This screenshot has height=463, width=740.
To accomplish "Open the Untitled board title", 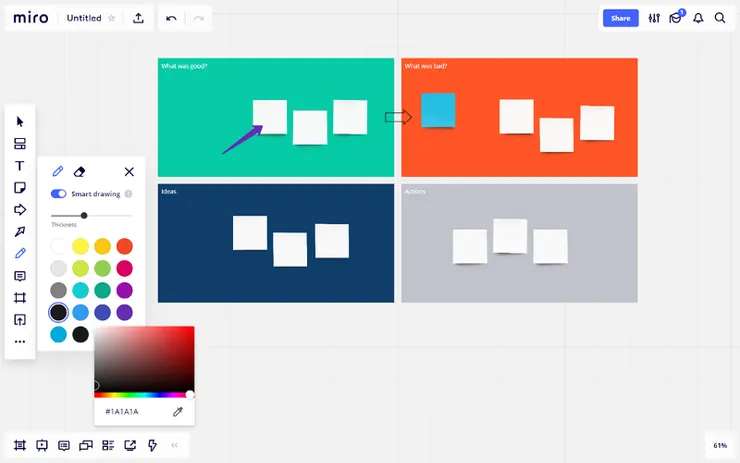I will click(84, 18).
